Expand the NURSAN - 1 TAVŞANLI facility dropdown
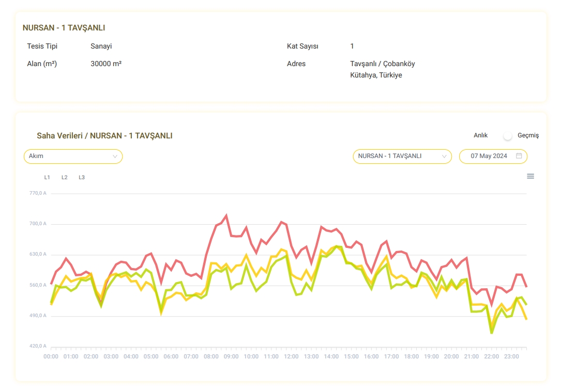 (402, 156)
